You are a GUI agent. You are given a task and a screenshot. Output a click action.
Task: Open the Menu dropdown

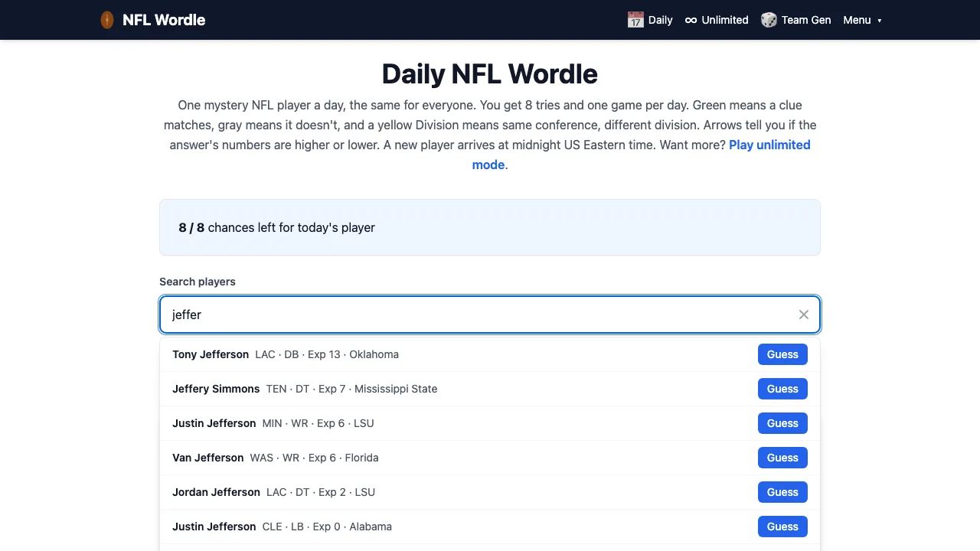(863, 20)
